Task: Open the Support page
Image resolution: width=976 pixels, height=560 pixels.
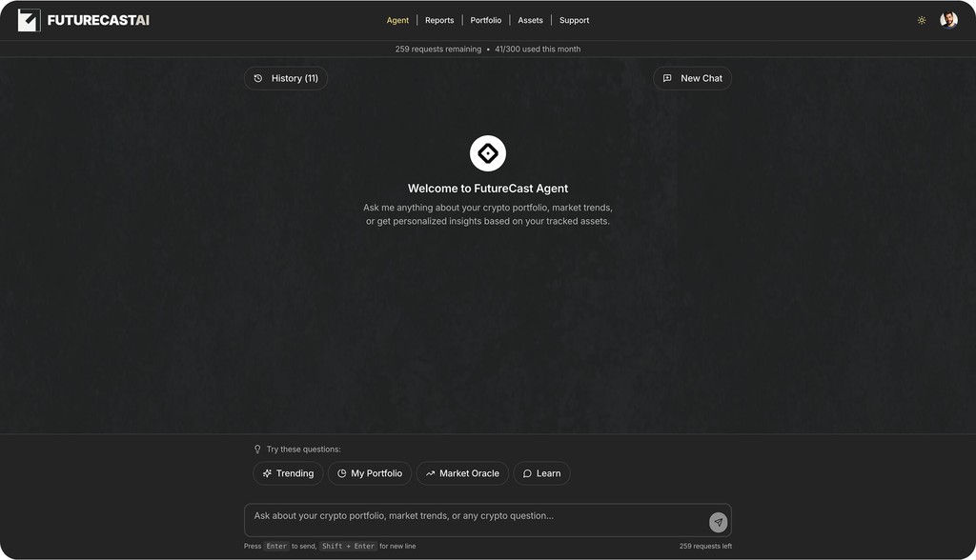Action: (x=574, y=20)
